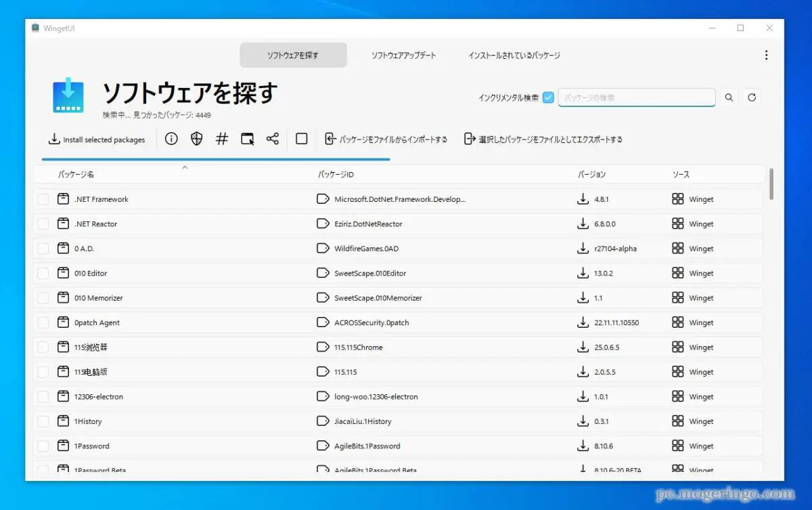
Task: Select the 010 Editor package name
Action: (91, 273)
